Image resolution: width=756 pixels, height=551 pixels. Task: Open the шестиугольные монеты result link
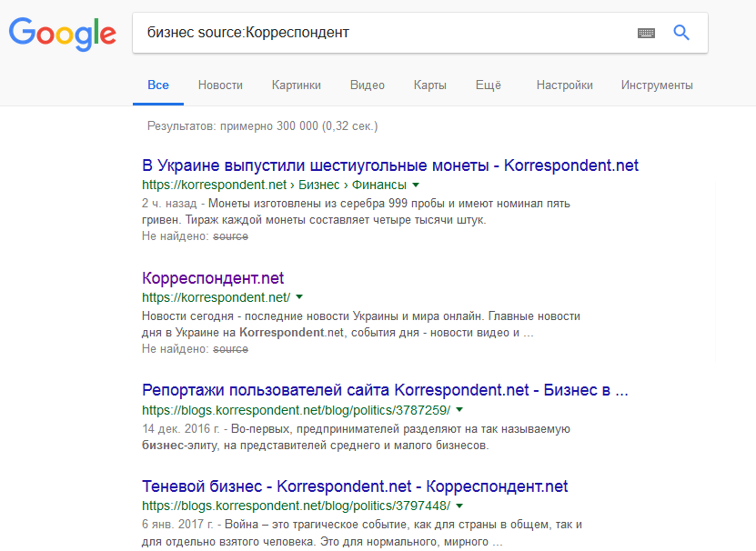coord(390,165)
